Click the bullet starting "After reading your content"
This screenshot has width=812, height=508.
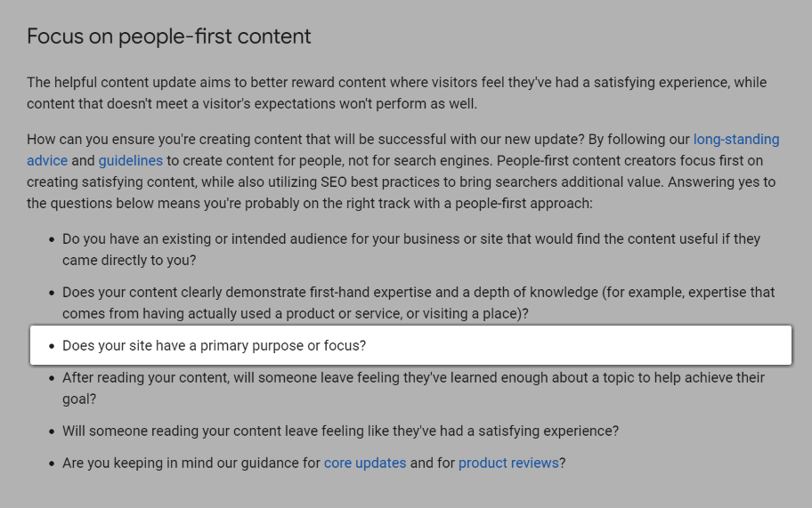413,378
